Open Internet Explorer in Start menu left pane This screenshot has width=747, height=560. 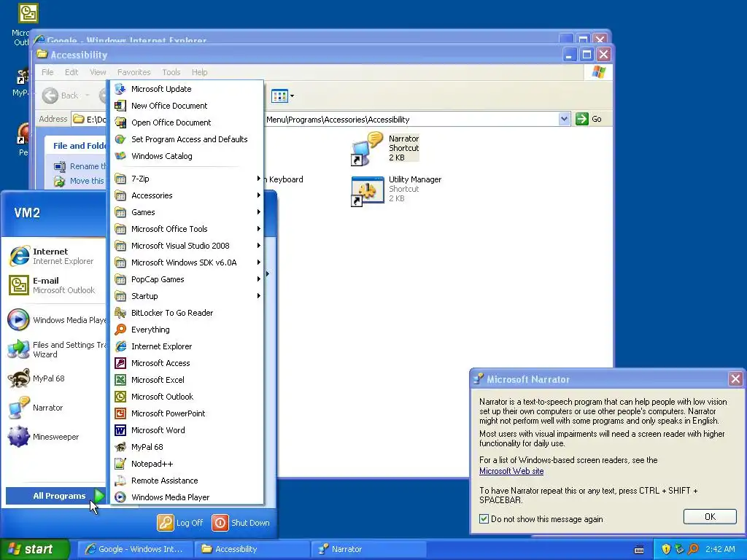(x=56, y=256)
